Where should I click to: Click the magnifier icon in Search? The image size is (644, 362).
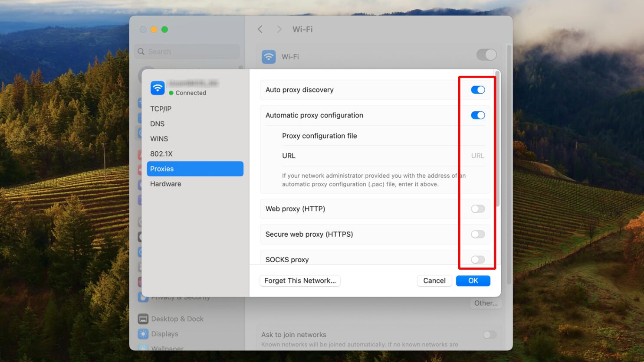(141, 52)
